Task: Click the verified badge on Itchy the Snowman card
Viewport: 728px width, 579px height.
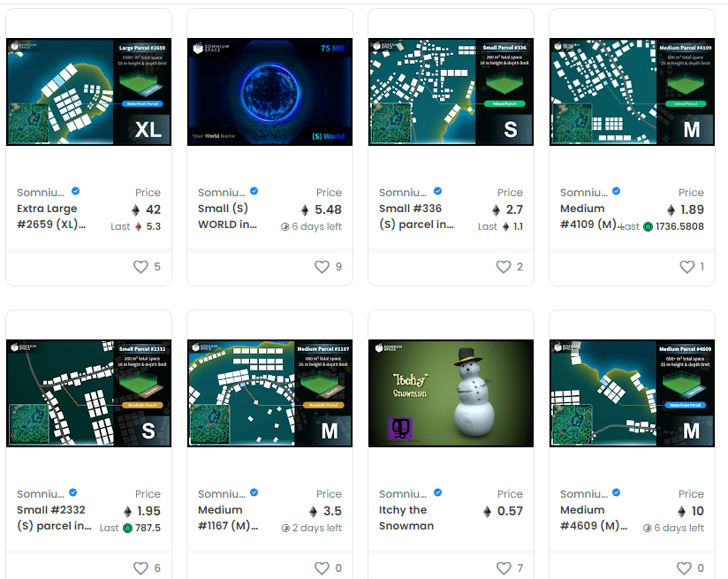Action: point(436,492)
